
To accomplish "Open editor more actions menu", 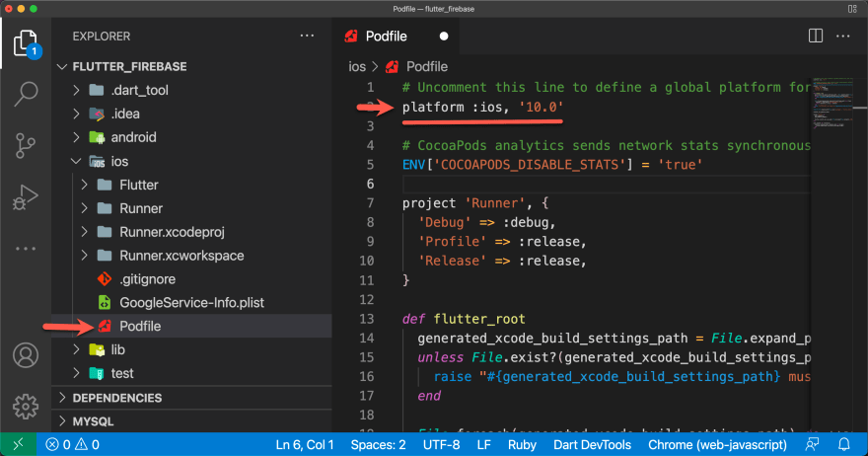I will [x=843, y=36].
